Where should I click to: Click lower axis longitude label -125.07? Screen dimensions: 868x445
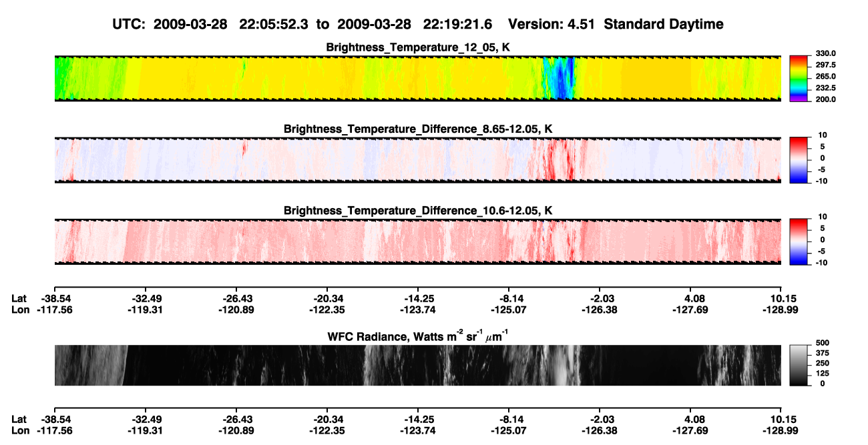[509, 430]
